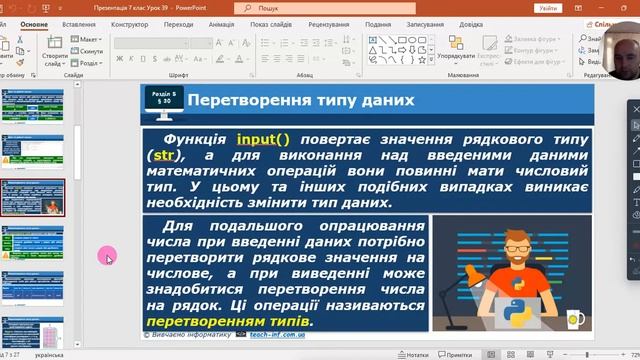The height and width of the screenshot is (360, 640).
Task: Click the Find magnifier icon
Action: [583, 38]
